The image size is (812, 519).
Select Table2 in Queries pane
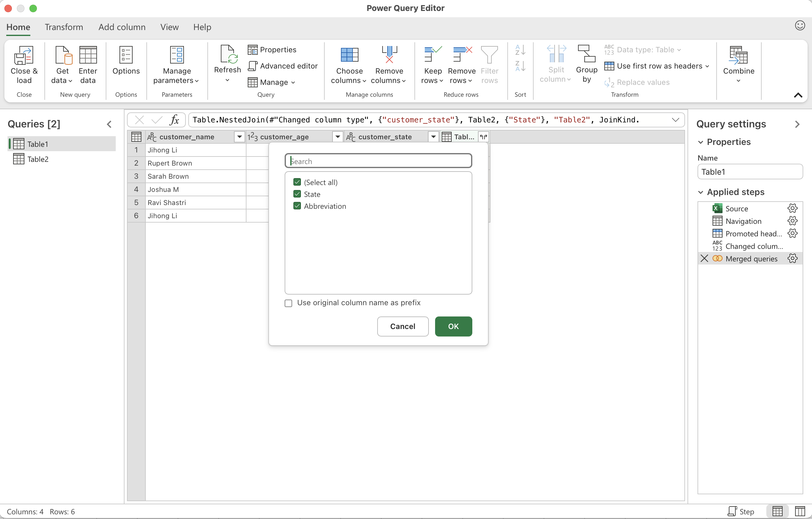click(x=38, y=159)
